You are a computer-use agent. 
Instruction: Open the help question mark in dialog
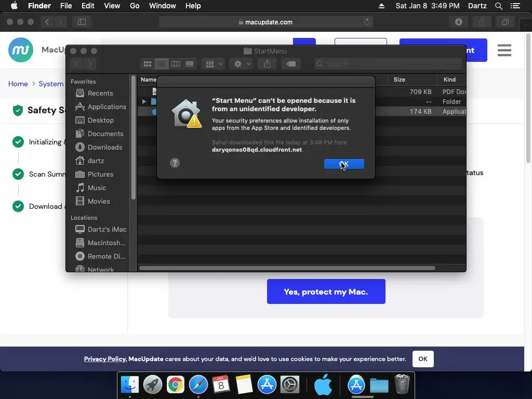(175, 163)
